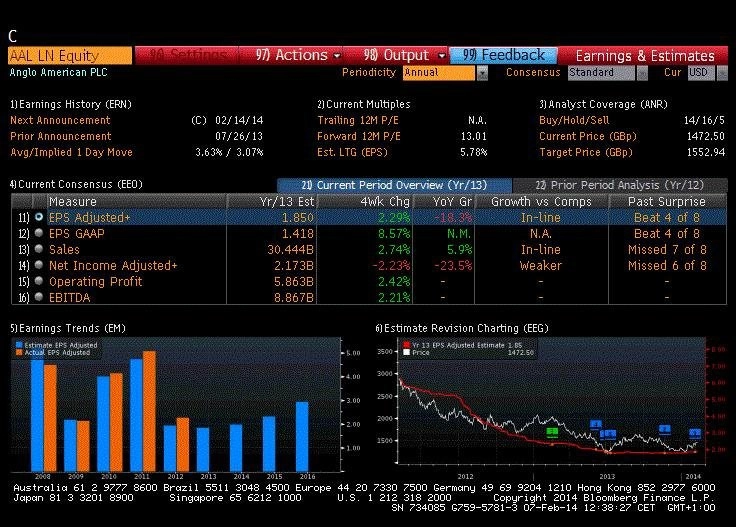Click the green event marker on revision chart

click(552, 432)
